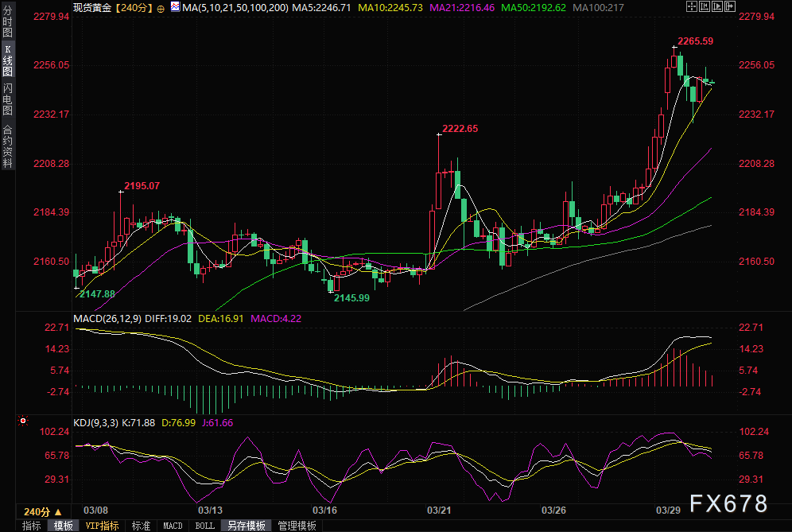Select the 指标 bottom tab

pos(31,526)
